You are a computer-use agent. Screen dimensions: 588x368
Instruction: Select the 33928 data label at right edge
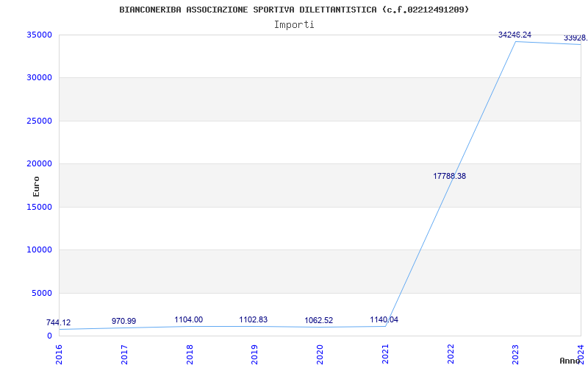click(576, 38)
